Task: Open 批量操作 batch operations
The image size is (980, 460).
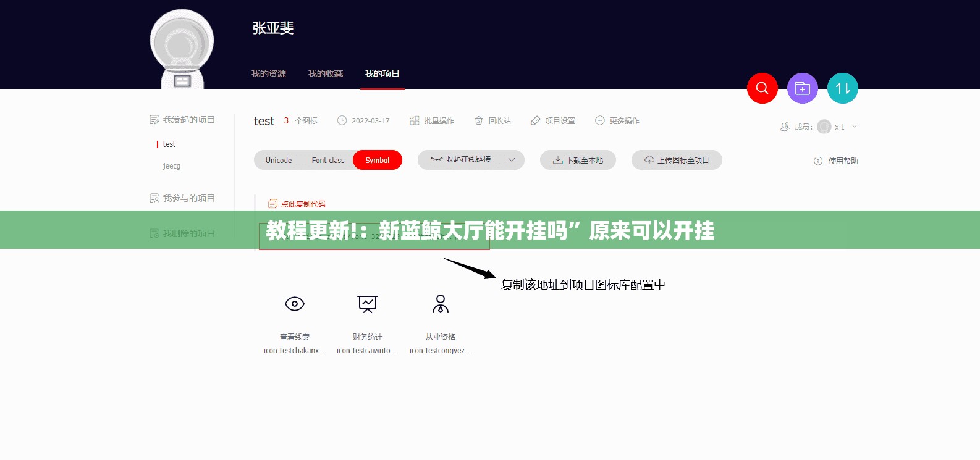Action: (x=432, y=120)
